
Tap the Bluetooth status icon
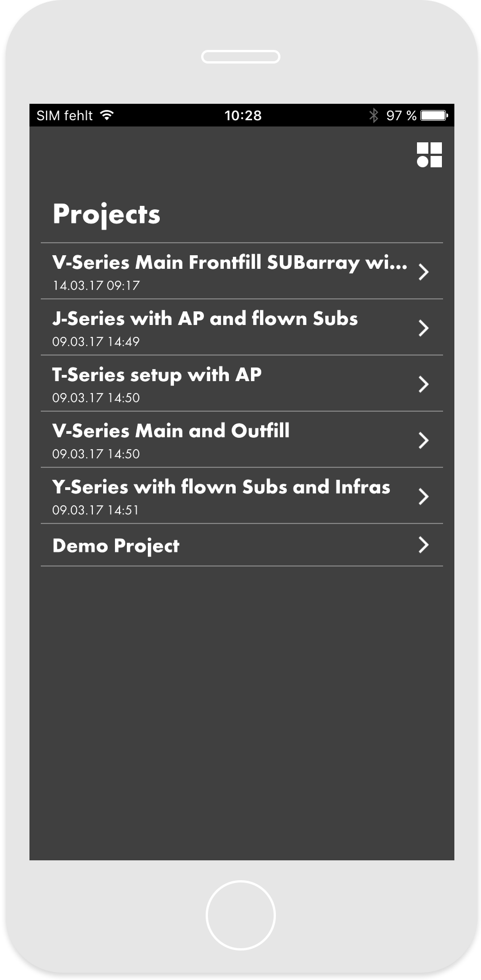pyautogui.click(x=373, y=116)
